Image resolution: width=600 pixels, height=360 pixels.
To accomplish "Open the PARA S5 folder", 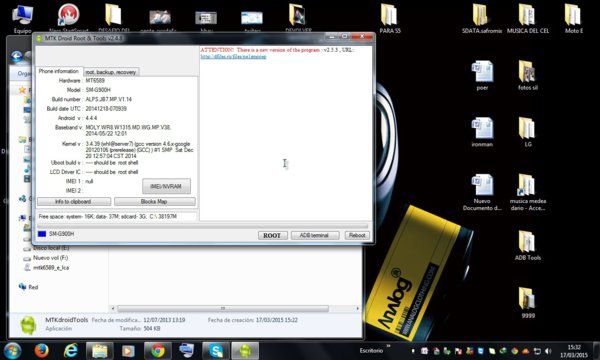I will 390,18.
